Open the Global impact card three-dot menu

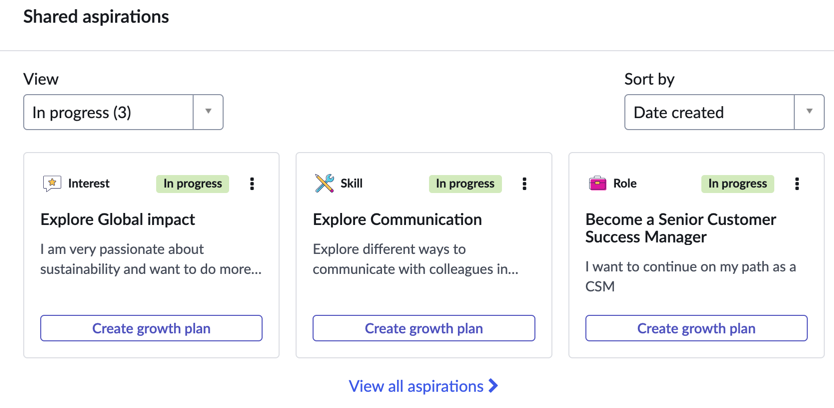252,184
